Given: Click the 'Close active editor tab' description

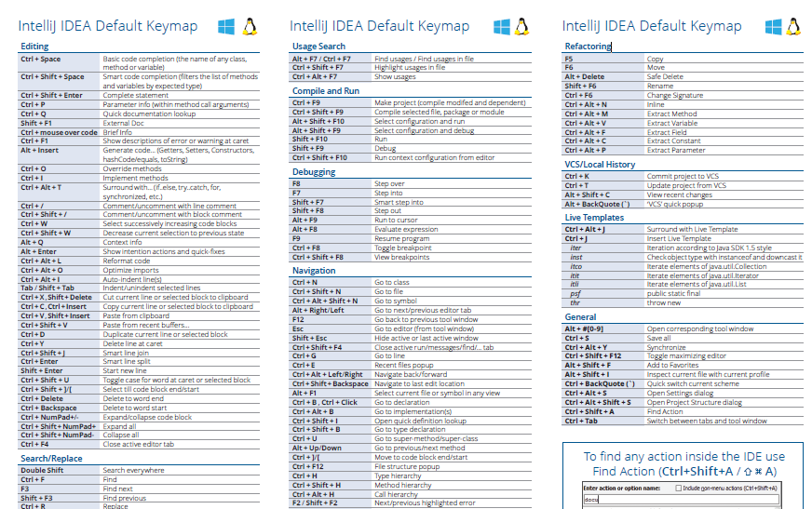Looking at the screenshot, I should pos(138,444).
